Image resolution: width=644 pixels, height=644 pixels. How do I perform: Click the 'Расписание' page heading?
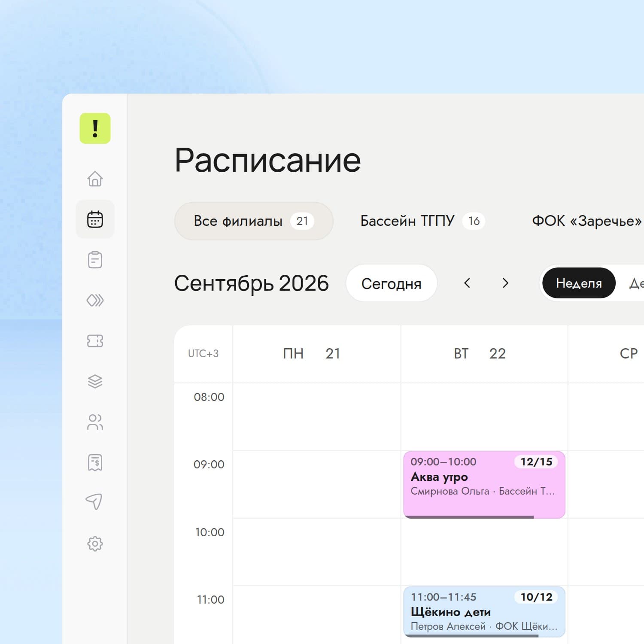[x=267, y=161]
